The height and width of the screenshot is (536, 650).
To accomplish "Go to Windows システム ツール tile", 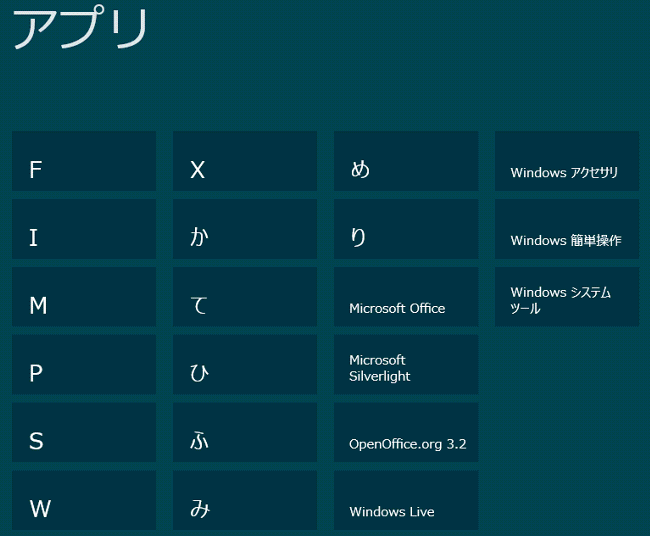I will tap(567, 297).
